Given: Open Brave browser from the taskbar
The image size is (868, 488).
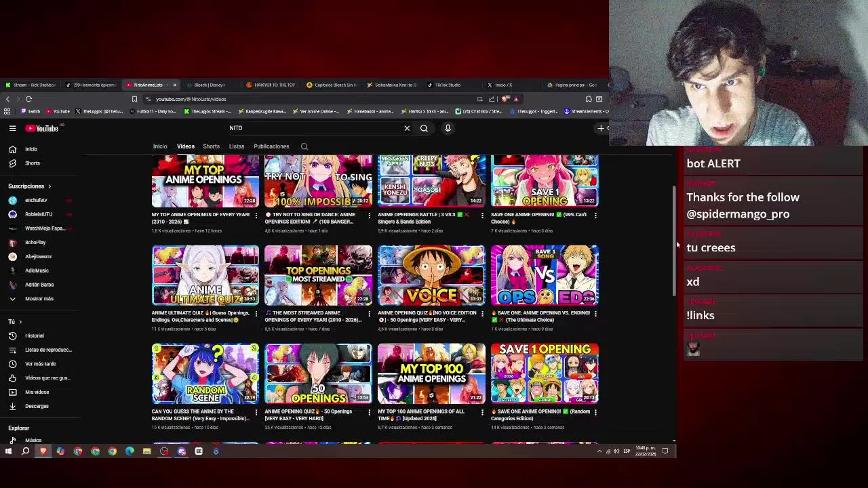Looking at the screenshot, I should click(43, 451).
